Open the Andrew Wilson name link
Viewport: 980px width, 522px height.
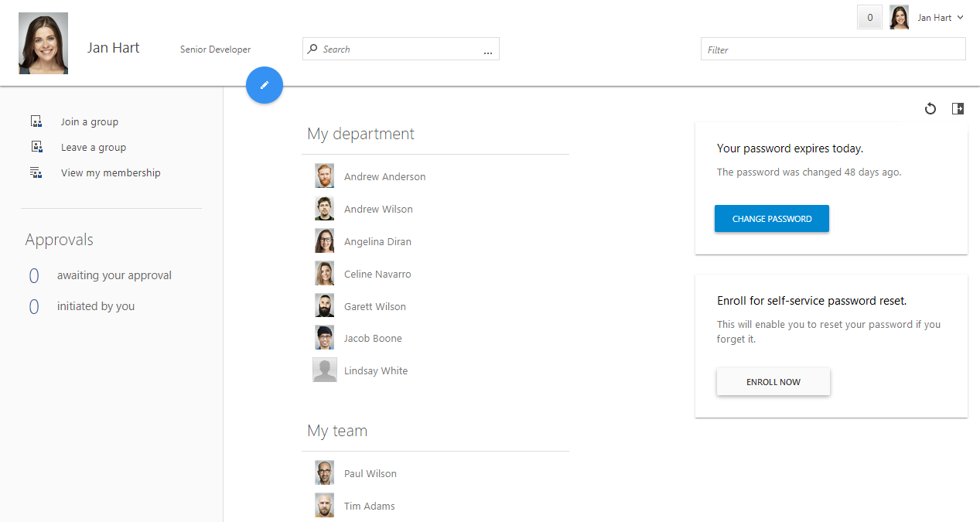[x=378, y=209]
